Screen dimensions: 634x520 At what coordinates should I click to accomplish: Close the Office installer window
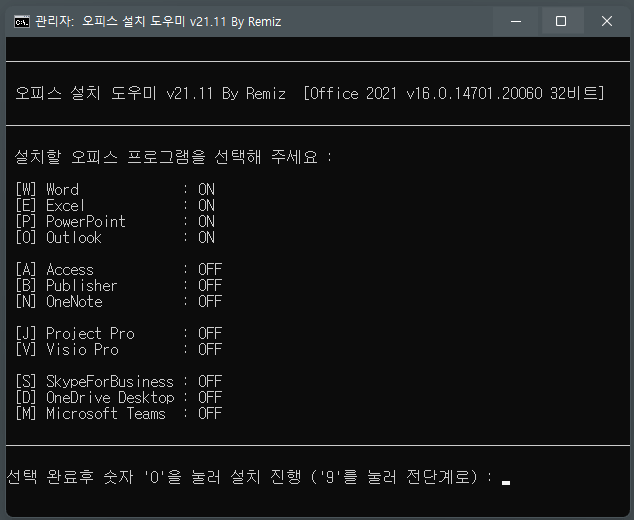coord(607,21)
